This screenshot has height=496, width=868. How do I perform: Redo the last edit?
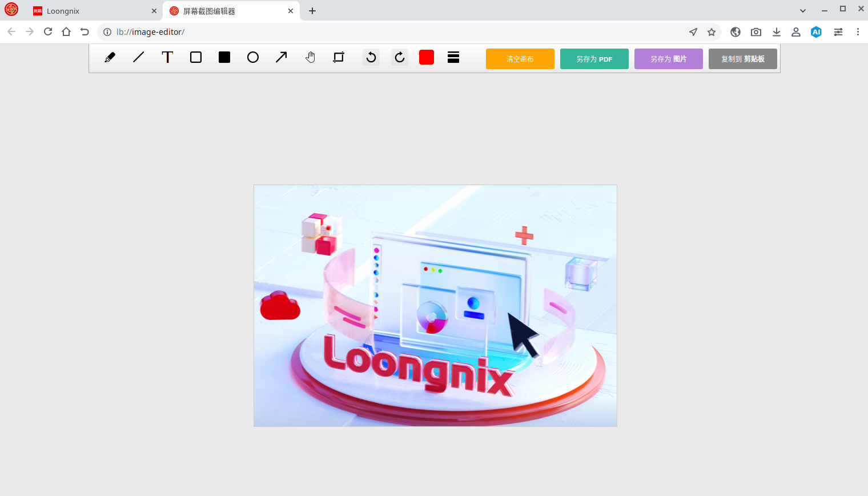(400, 57)
